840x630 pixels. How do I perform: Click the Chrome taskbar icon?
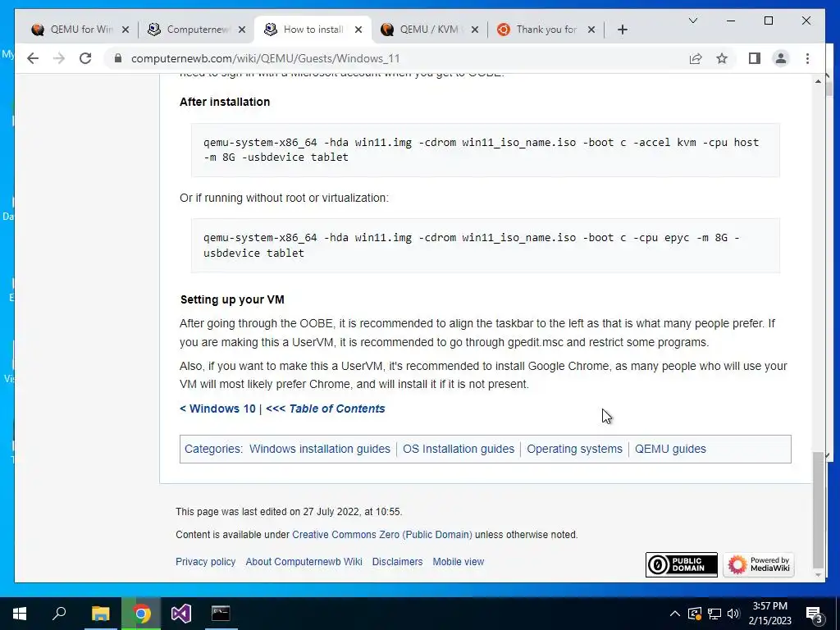141,614
